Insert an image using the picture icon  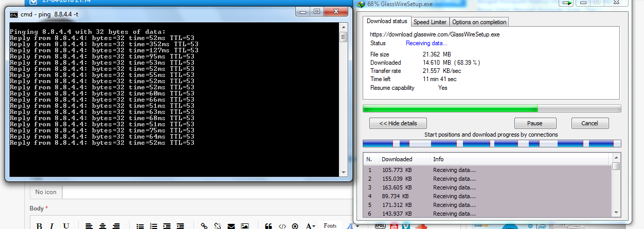coord(245,226)
